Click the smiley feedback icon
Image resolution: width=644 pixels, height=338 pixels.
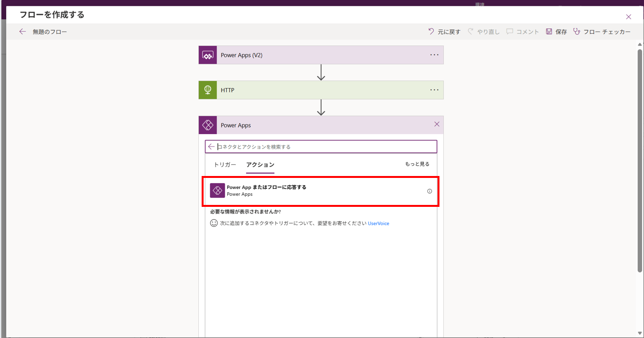(214, 223)
